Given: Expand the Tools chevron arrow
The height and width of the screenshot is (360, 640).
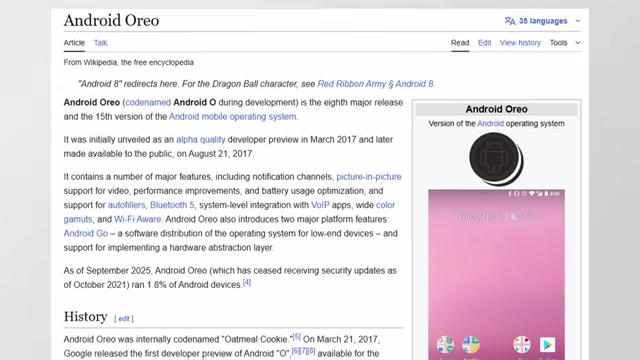Looking at the screenshot, I should point(578,42).
